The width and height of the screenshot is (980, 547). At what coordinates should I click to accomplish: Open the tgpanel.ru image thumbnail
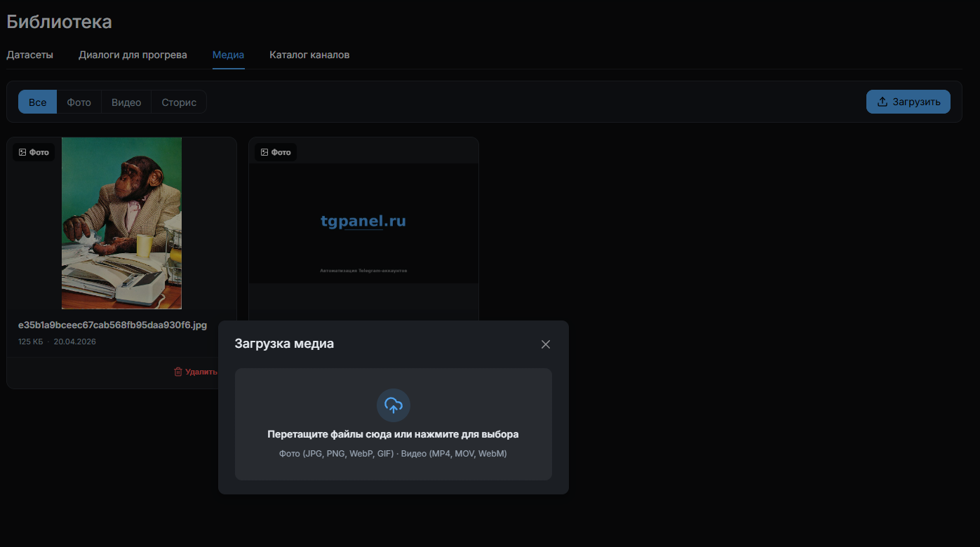pos(363,223)
